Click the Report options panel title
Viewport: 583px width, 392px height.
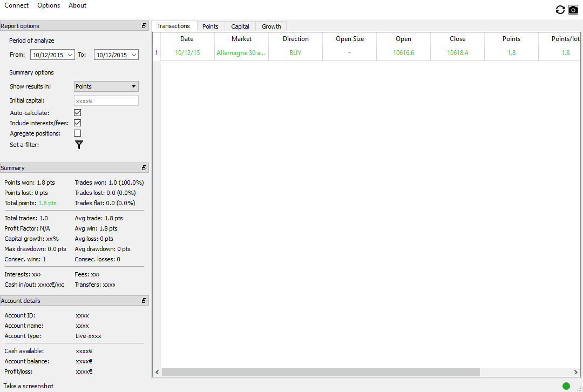20,26
